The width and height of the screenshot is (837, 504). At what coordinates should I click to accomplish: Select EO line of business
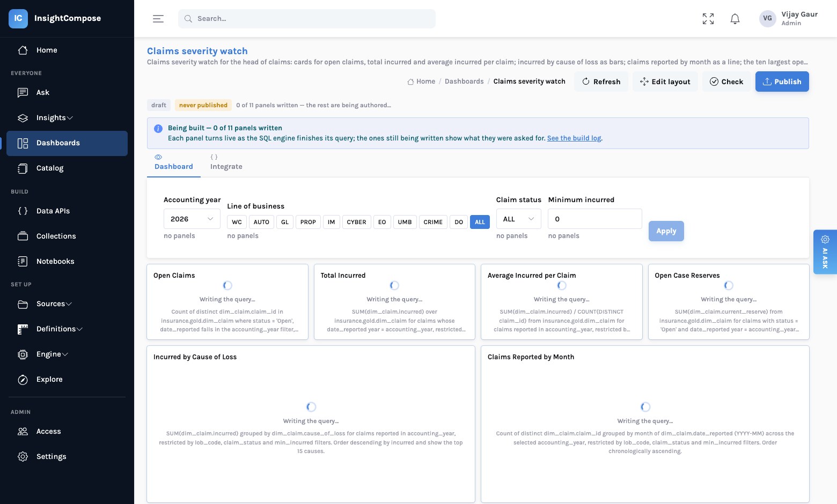point(382,222)
